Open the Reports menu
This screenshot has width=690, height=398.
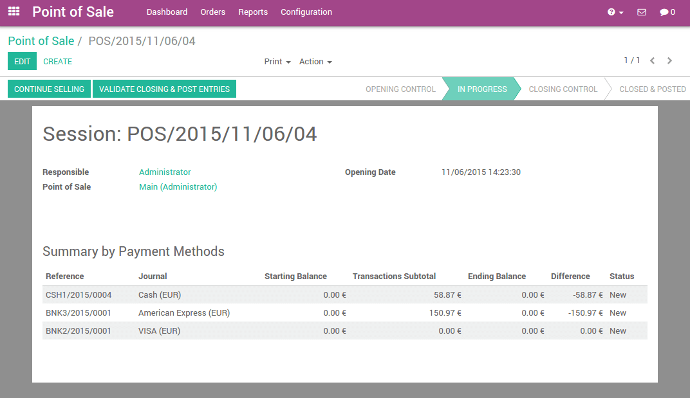pyautogui.click(x=253, y=12)
